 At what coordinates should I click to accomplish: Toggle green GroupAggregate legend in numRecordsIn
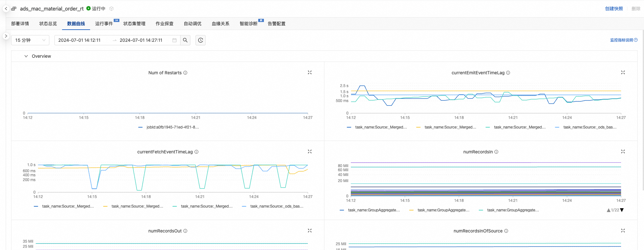click(509, 210)
